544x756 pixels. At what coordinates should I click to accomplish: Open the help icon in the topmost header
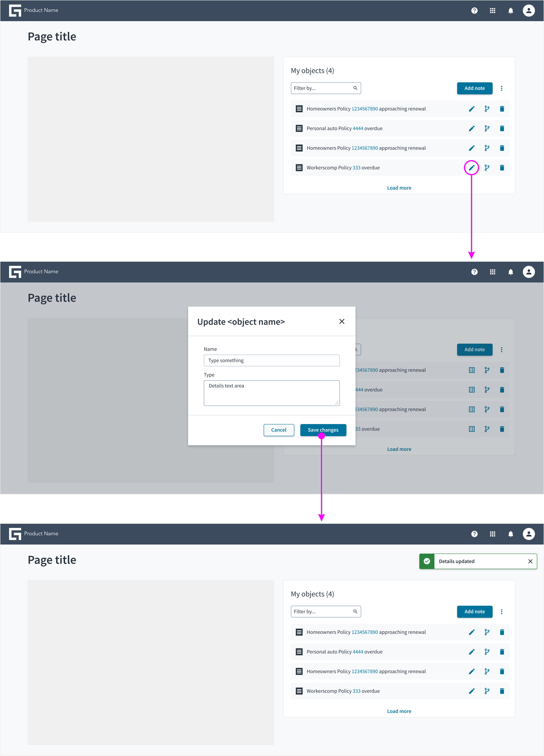[474, 11]
